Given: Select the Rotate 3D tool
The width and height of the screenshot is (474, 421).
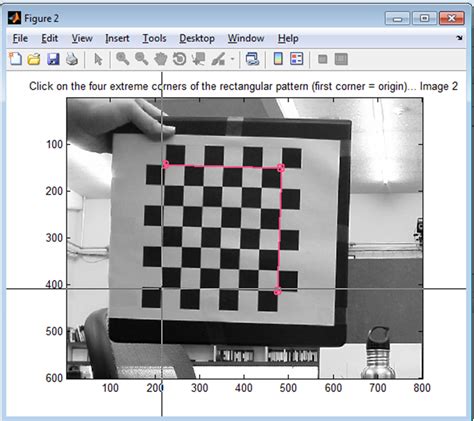Looking at the screenshot, I should [179, 59].
